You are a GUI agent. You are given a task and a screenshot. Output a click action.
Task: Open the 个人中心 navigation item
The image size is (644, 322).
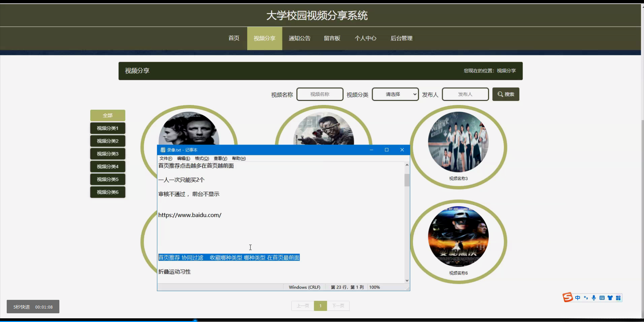pyautogui.click(x=366, y=38)
